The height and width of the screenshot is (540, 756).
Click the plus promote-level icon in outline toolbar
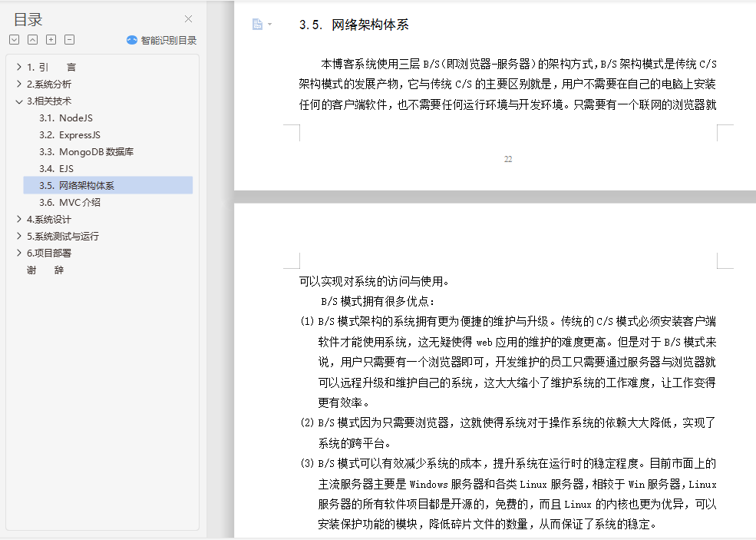(51, 40)
